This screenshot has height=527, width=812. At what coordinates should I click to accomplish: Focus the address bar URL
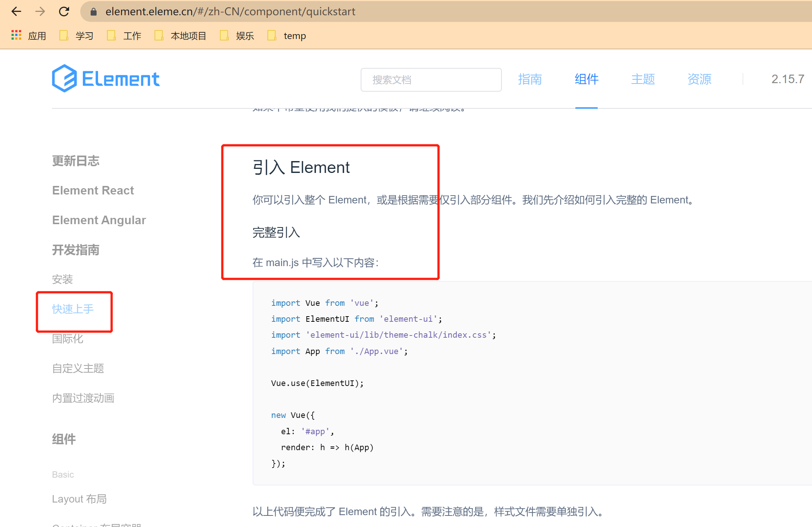(x=230, y=12)
